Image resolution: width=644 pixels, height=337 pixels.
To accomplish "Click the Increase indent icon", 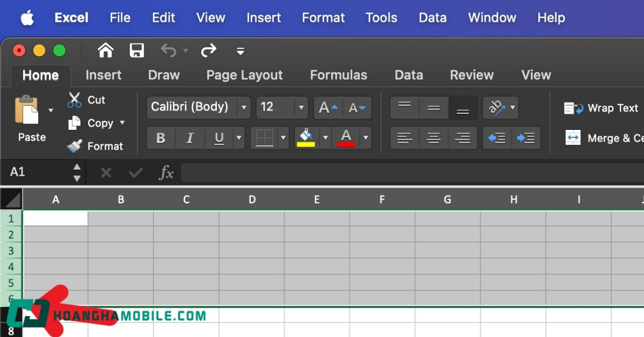I will pos(525,138).
